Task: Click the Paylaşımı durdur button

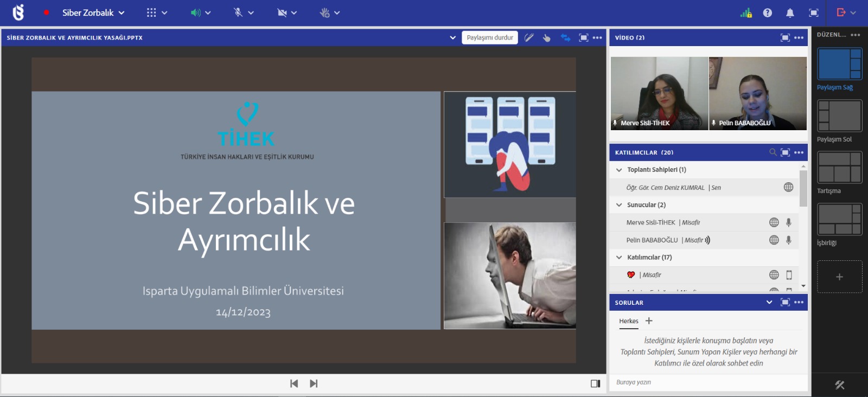Action: (x=490, y=37)
